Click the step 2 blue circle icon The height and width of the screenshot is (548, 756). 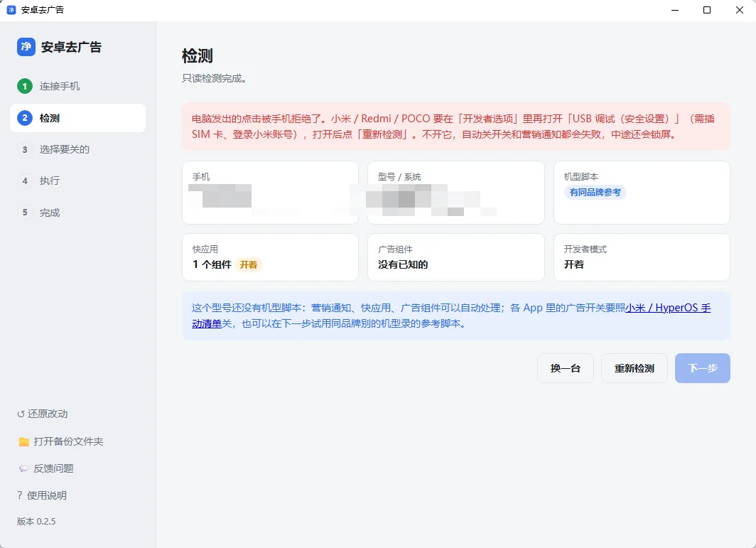[x=25, y=118]
